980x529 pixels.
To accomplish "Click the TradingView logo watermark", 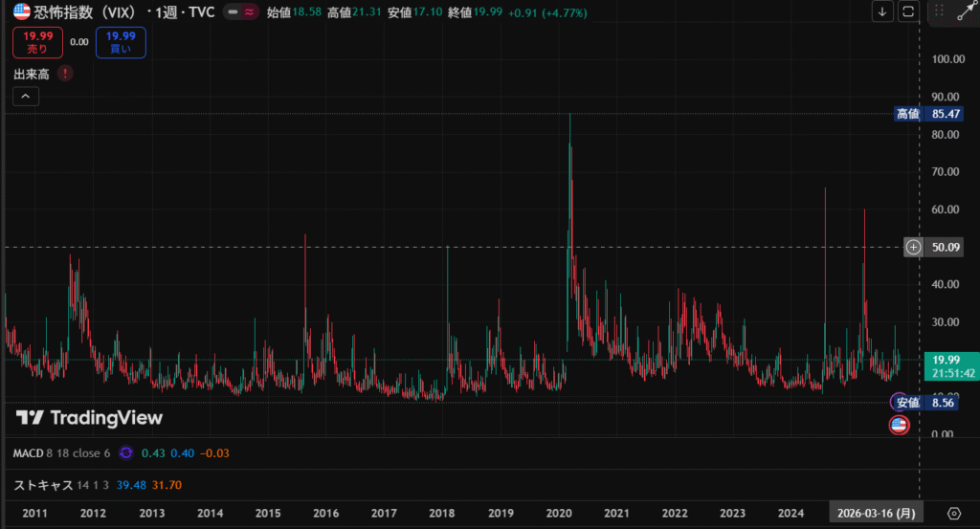I will point(89,418).
